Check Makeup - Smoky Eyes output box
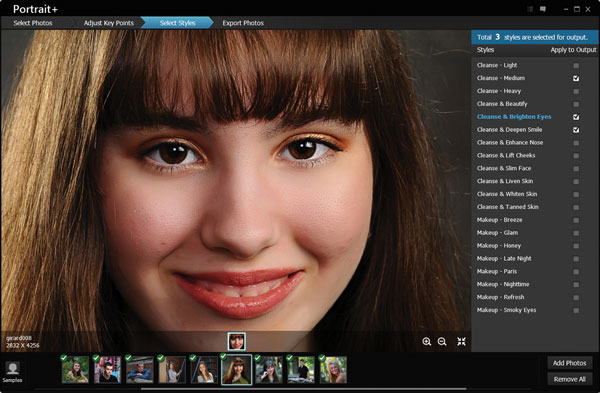The width and height of the screenshot is (600, 393). (x=576, y=310)
